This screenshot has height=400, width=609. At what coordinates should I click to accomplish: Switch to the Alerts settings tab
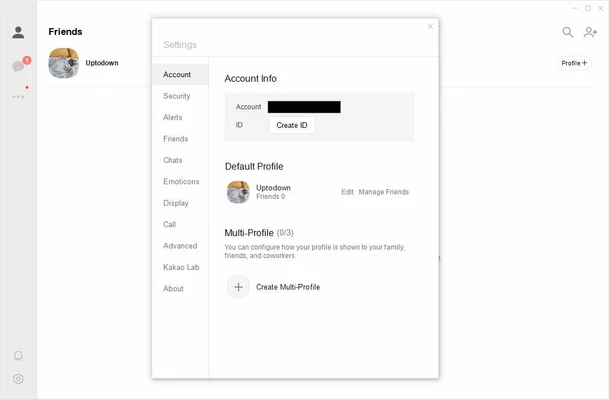click(180, 117)
